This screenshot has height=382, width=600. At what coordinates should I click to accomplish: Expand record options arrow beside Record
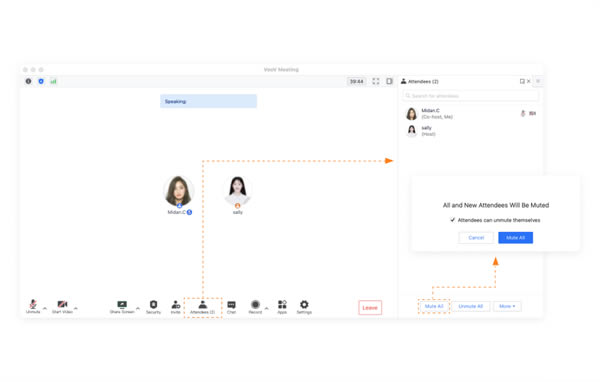coord(267,308)
